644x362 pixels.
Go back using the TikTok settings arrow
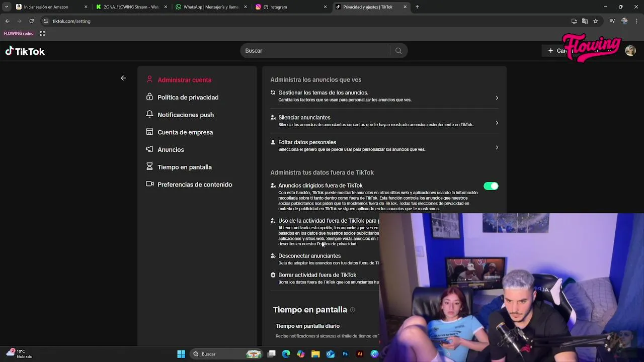click(123, 78)
